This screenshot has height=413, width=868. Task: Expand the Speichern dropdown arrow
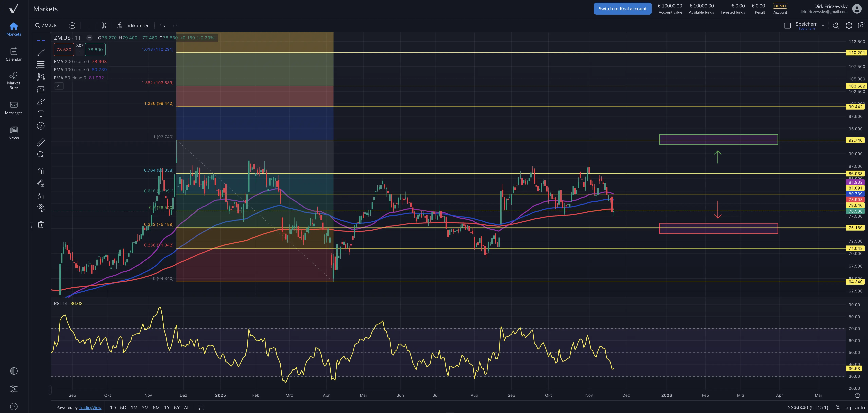pos(823,26)
